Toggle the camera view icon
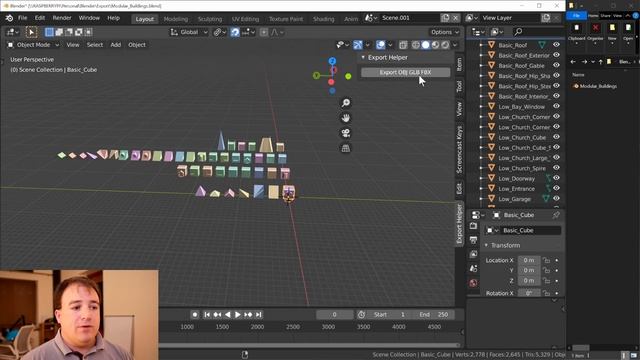 346,133
